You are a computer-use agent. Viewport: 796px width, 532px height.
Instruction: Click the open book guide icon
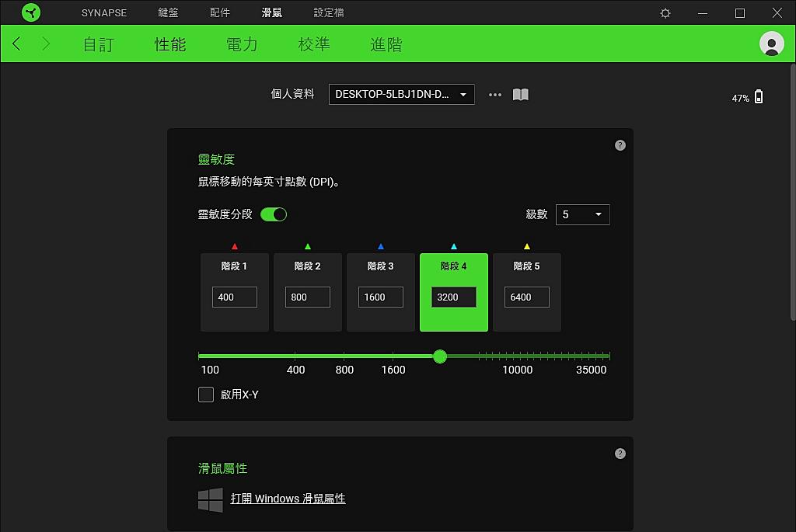tap(521, 95)
